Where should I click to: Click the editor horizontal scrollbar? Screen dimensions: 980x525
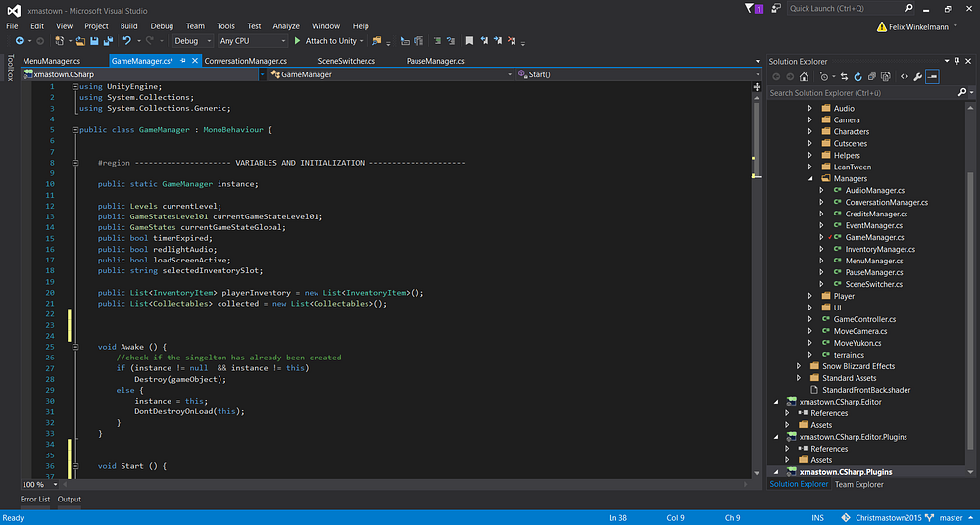407,485
